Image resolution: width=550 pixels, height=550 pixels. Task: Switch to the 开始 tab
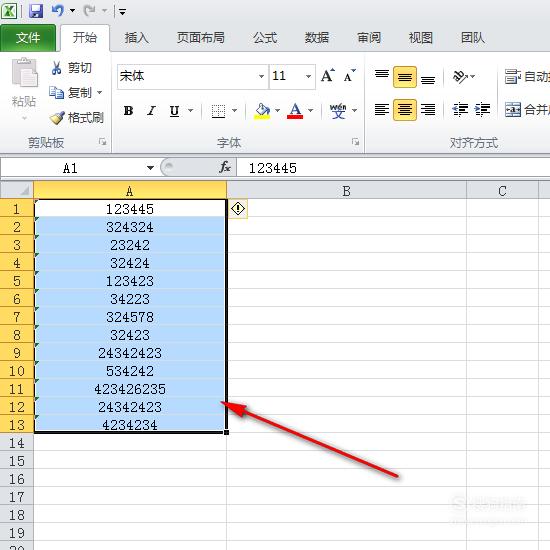85,38
